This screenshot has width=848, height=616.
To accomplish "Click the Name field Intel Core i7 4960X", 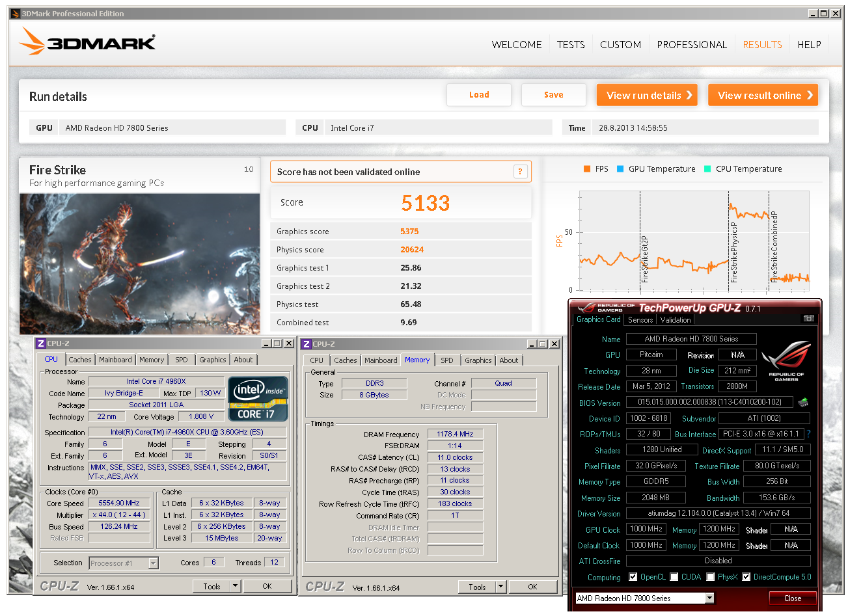I will 156,381.
